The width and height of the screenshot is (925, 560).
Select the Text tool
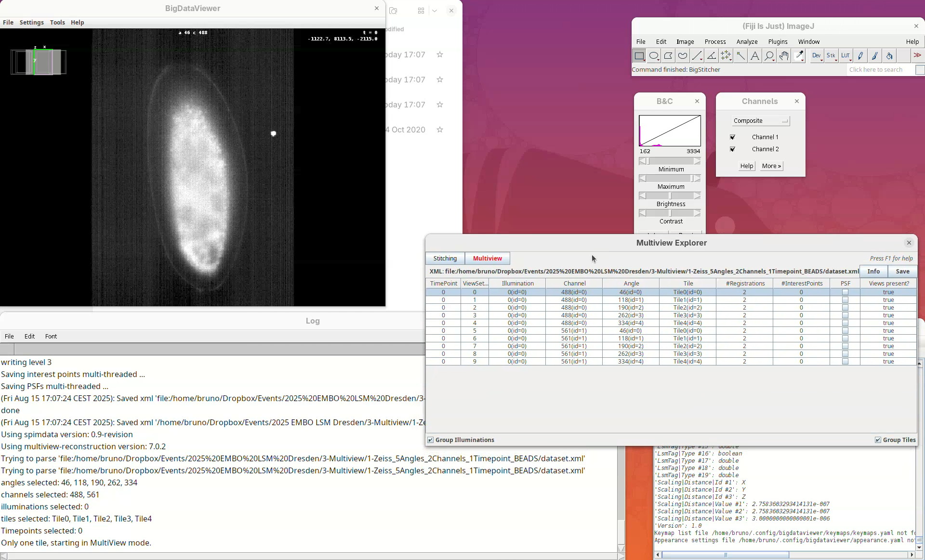coord(755,56)
